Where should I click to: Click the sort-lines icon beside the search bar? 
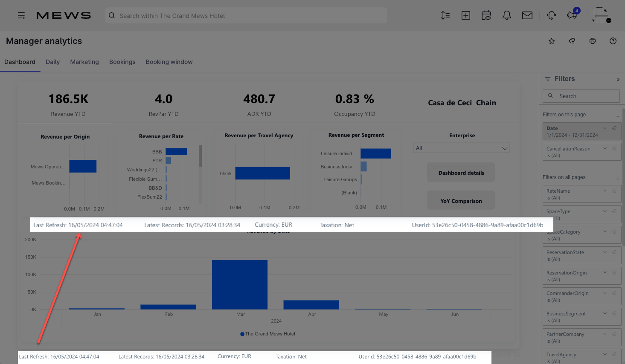tap(445, 16)
